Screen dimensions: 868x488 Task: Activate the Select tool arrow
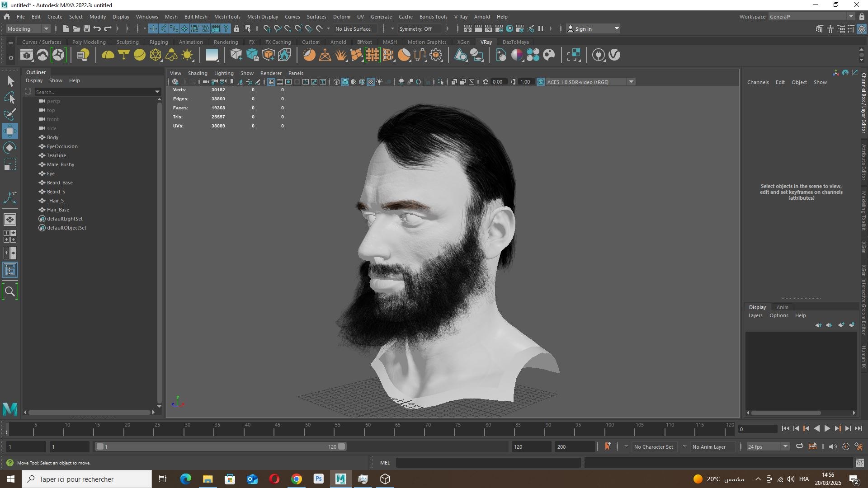pyautogui.click(x=10, y=81)
